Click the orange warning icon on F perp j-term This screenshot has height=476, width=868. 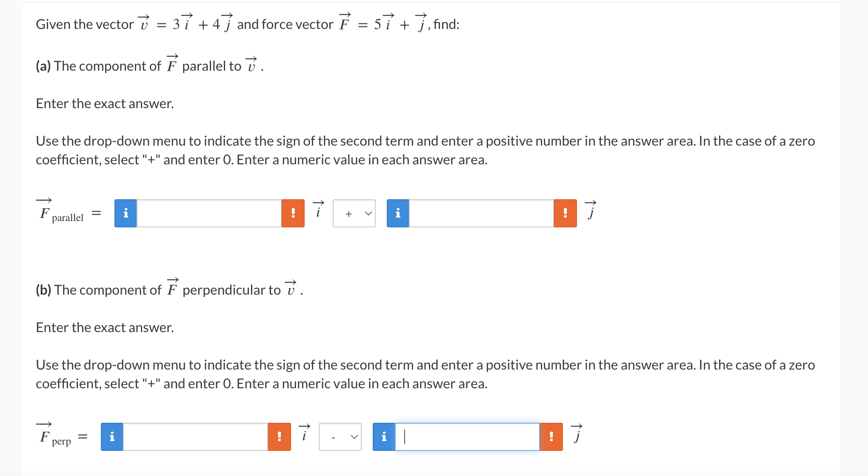[x=551, y=436]
